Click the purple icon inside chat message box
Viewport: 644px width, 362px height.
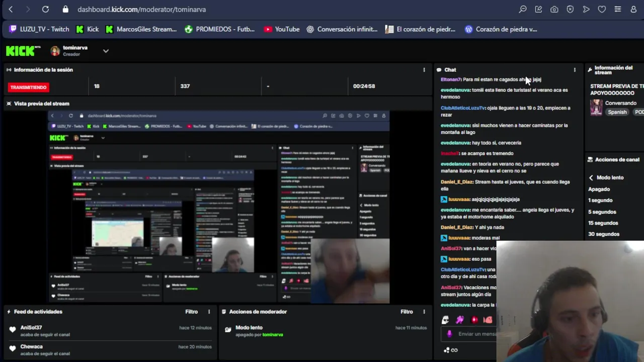449,334
